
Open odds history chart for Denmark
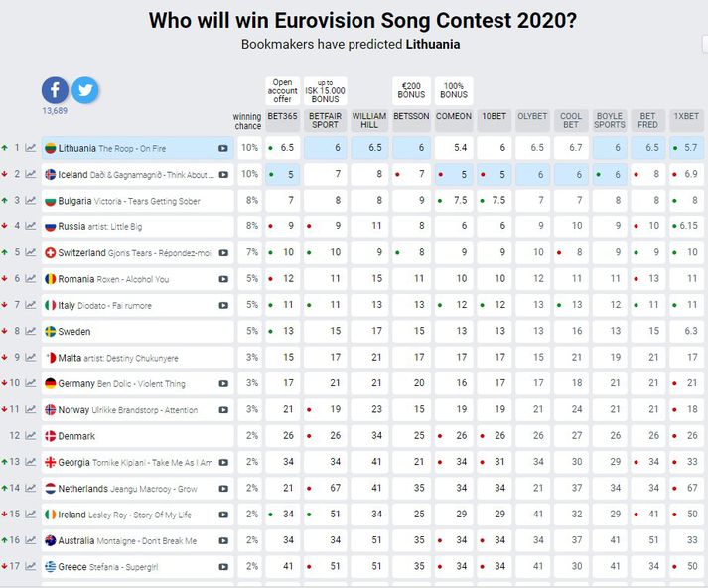(31, 436)
